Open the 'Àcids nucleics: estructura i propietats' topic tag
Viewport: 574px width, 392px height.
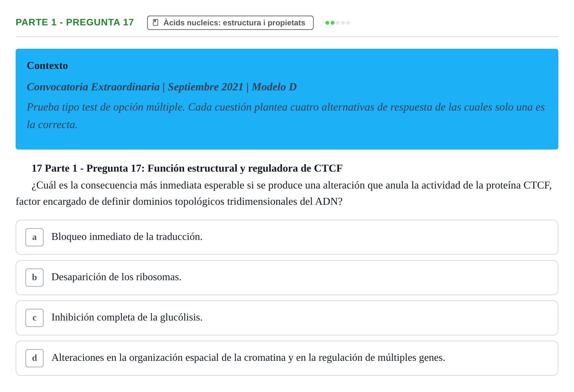click(230, 23)
